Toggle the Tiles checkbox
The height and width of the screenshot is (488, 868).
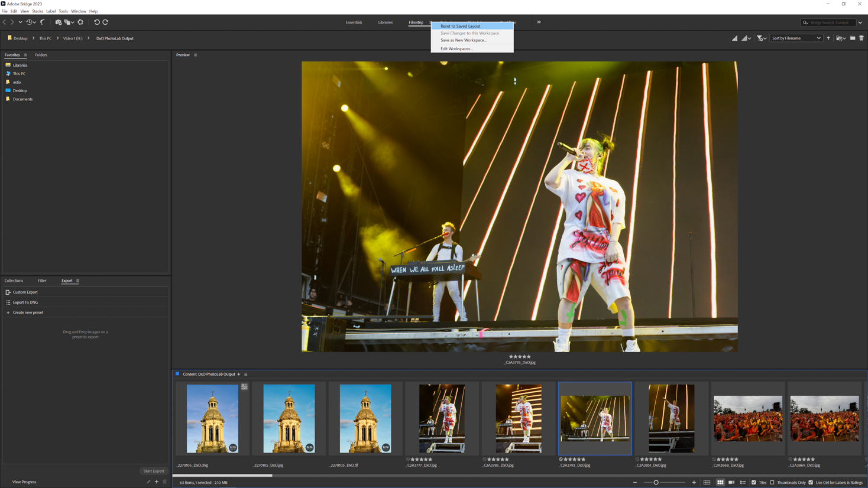click(x=754, y=483)
